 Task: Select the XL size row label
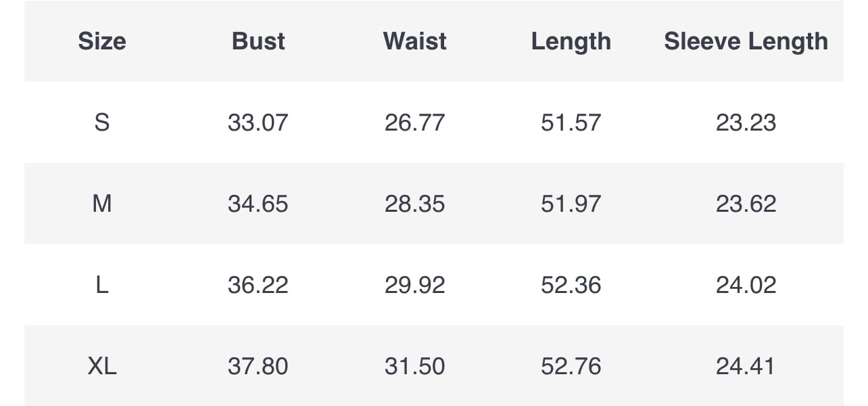click(101, 366)
